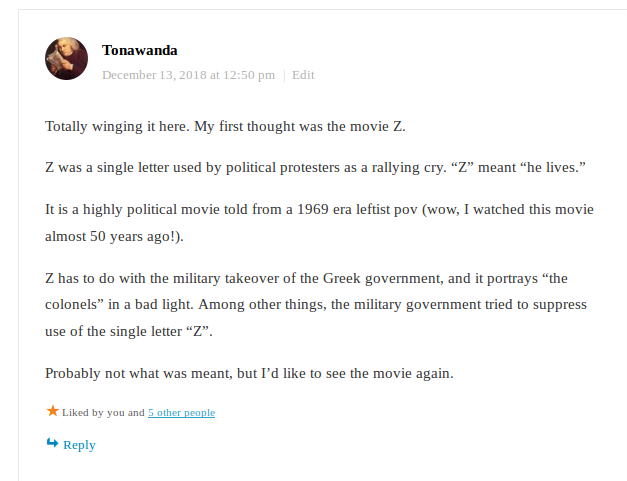This screenshot has height=481, width=627.
Task: Click the orange star like icon
Action: (52, 411)
